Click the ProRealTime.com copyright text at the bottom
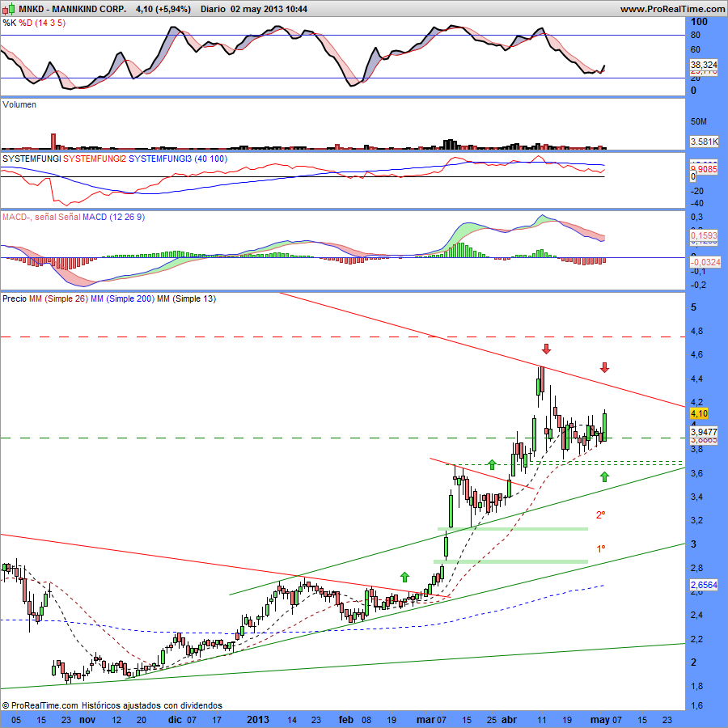 [x=112, y=705]
